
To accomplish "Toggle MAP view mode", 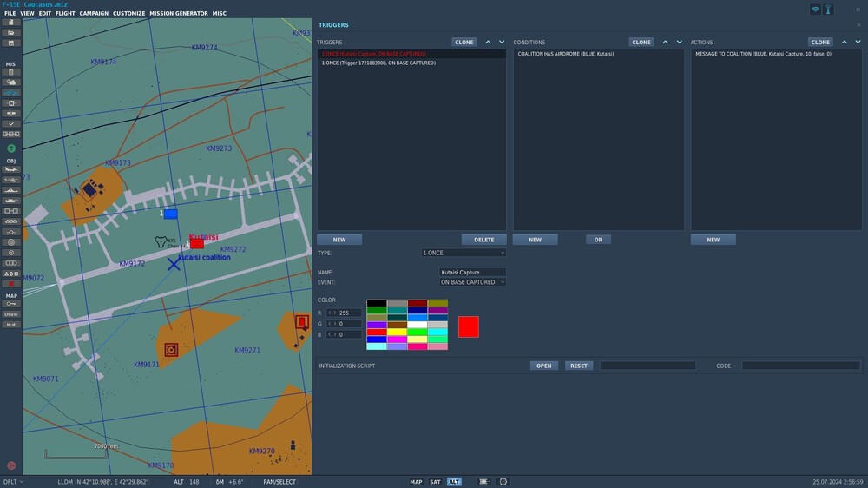I will [416, 482].
